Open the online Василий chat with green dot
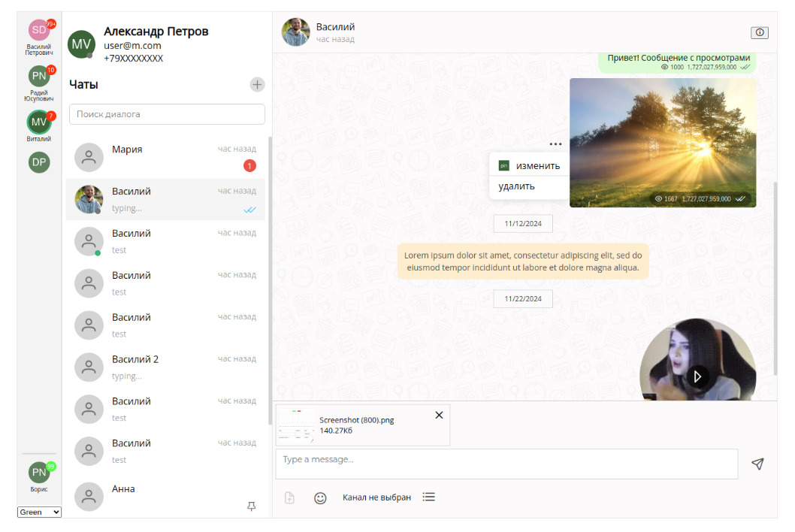 tap(165, 241)
